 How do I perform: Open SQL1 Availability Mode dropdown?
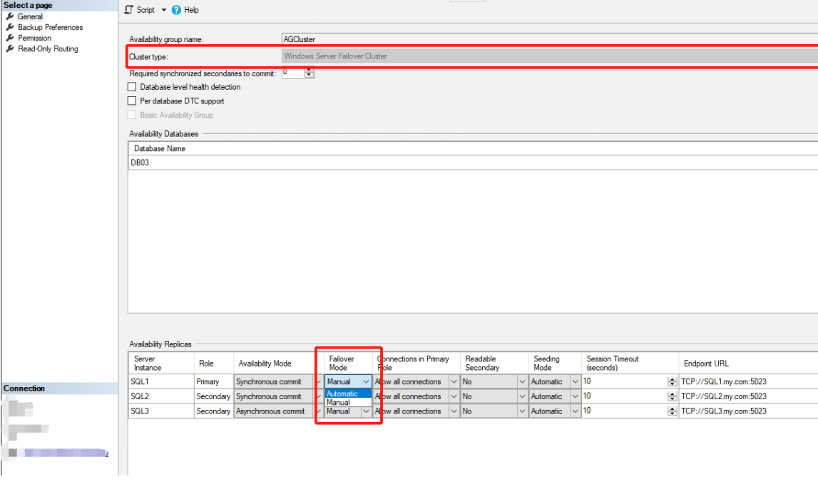click(318, 381)
